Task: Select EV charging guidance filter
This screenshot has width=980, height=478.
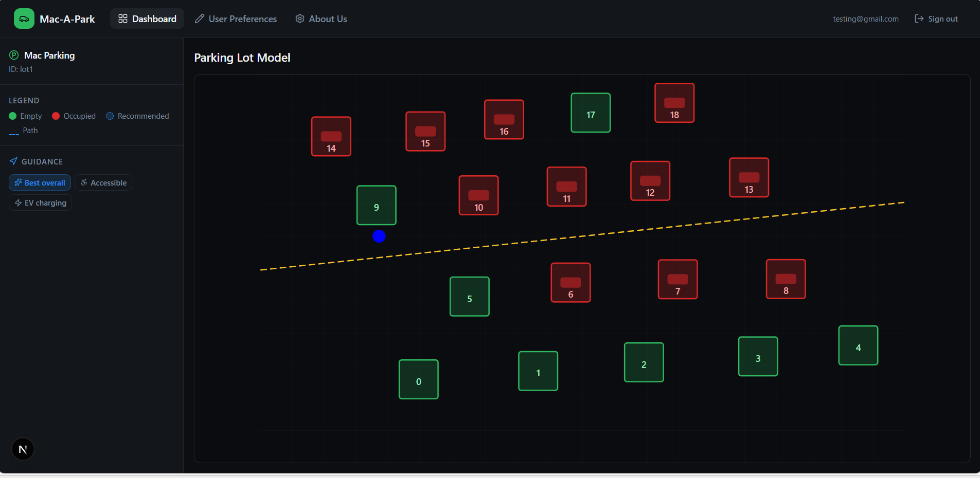Action: click(40, 203)
